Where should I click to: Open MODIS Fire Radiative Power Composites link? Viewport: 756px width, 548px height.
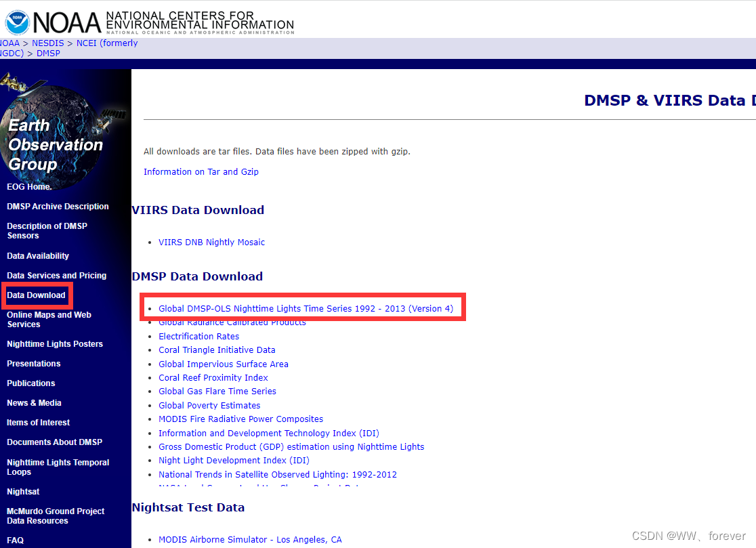click(240, 419)
